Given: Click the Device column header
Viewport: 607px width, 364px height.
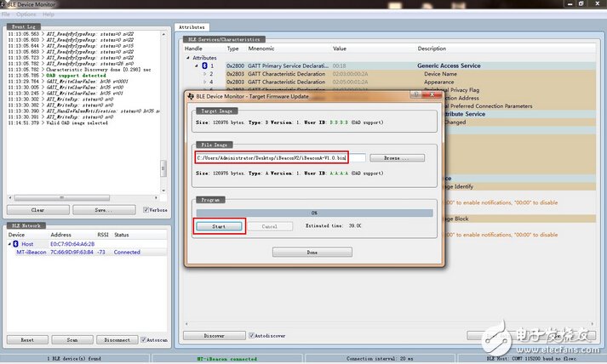Looking at the screenshot, I should (17, 235).
